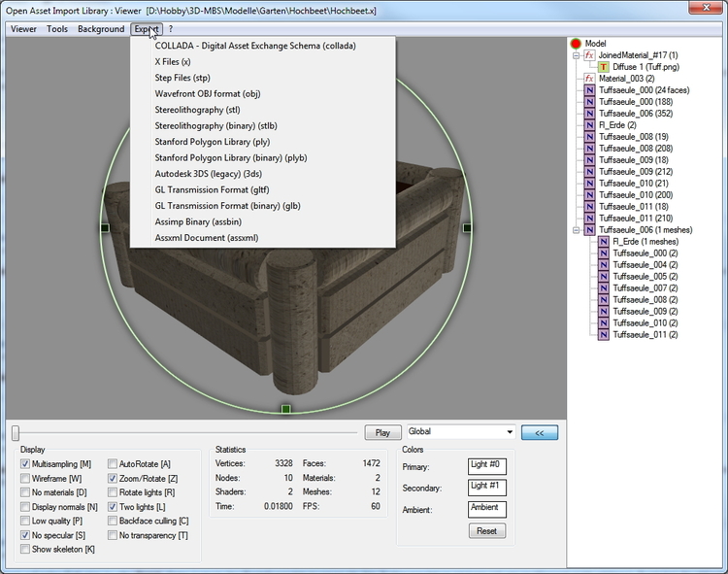Click right green rotation handle in viewport
The height and width of the screenshot is (574, 728).
467,227
